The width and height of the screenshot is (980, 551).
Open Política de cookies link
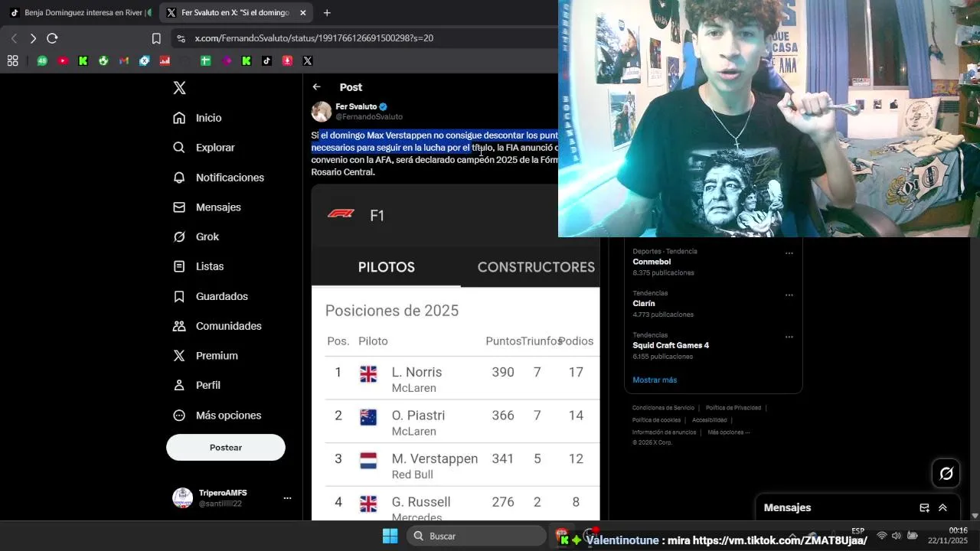[x=656, y=420]
